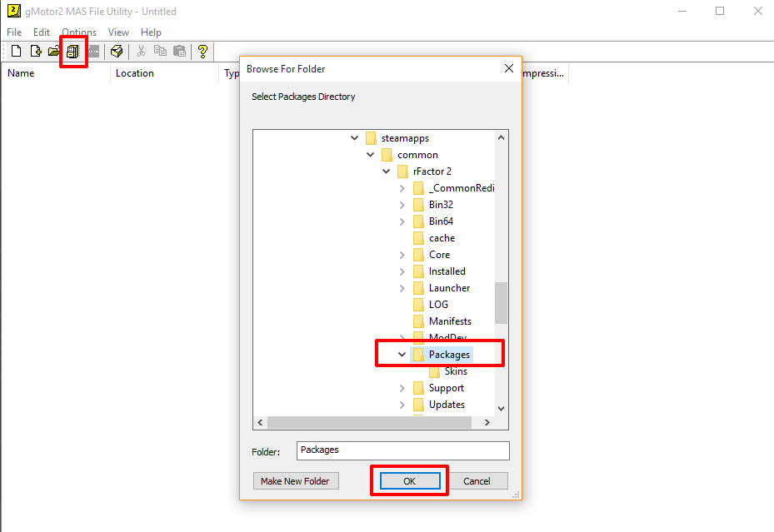
Task: Click the Copy toolbar icon
Action: 160,51
